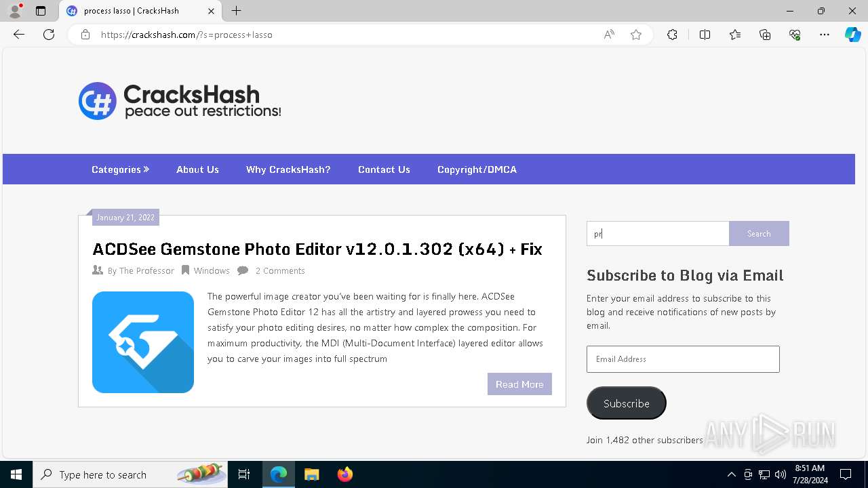The width and height of the screenshot is (868, 488).
Task: Open the Collections icon
Action: tap(765, 35)
